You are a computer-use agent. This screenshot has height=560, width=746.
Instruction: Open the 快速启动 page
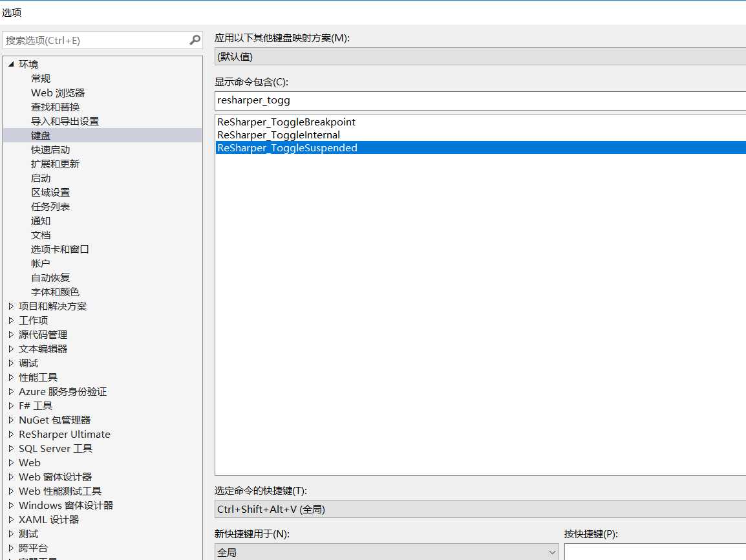tap(50, 150)
